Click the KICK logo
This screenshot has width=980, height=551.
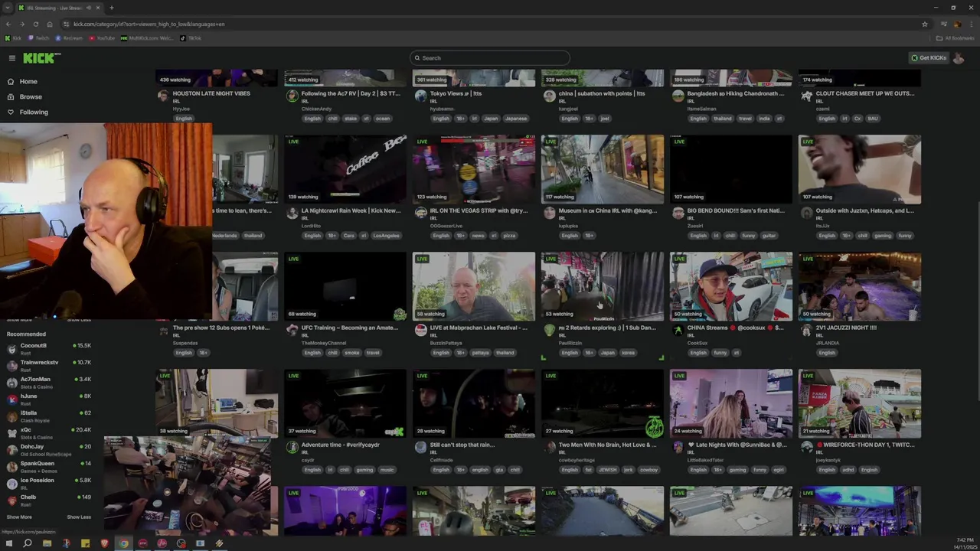point(41,58)
